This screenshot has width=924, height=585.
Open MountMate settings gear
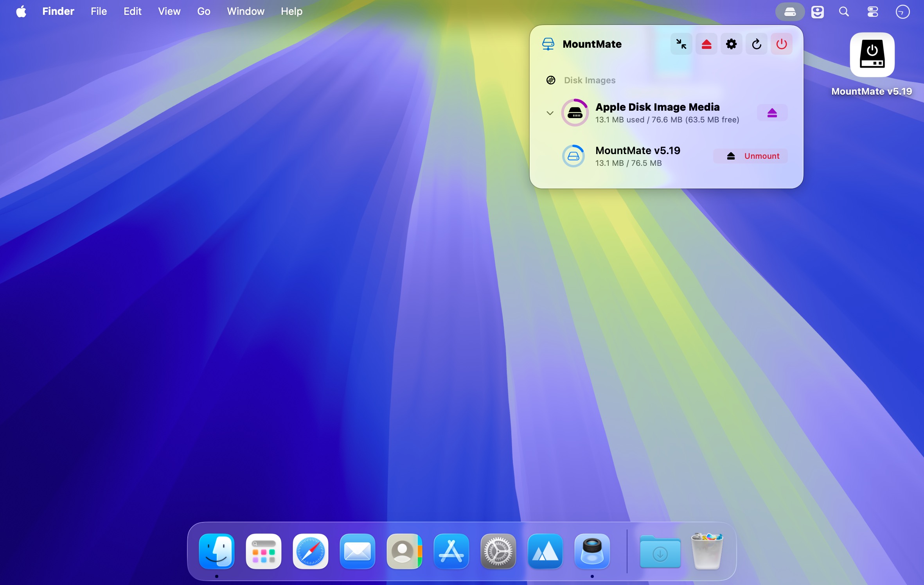coord(731,44)
